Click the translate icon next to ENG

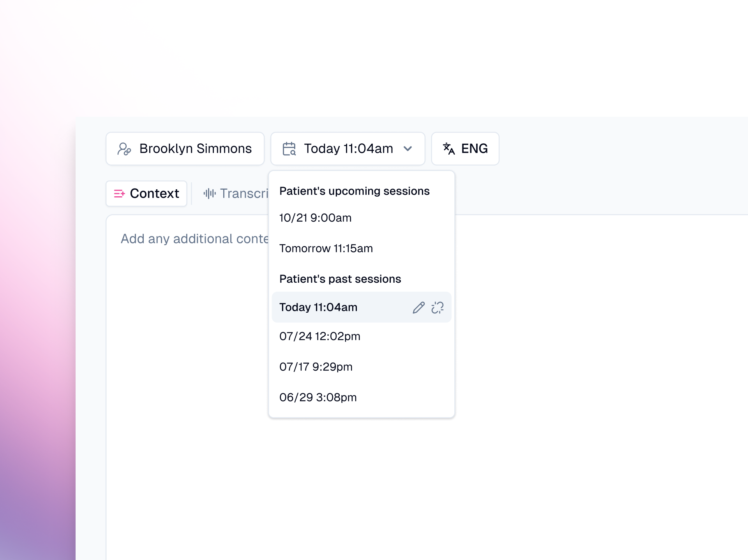[449, 148]
